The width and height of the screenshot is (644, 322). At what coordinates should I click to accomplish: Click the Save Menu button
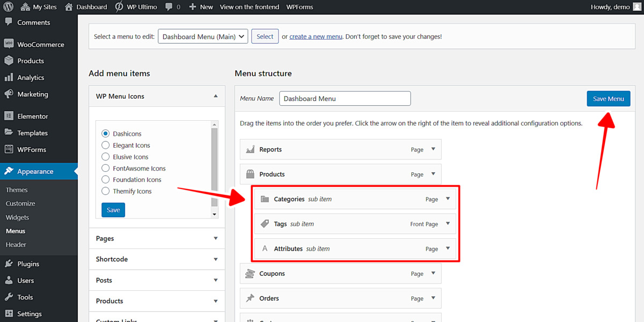(x=608, y=98)
